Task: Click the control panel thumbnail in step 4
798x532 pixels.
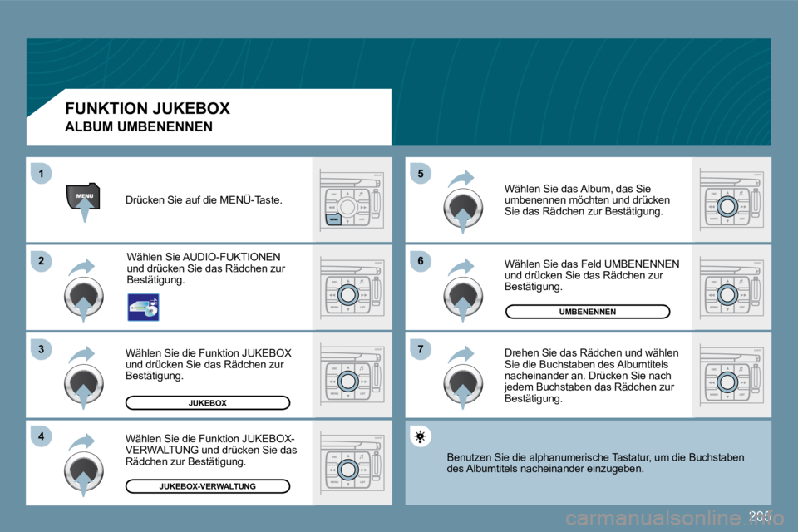Action: click(x=352, y=463)
